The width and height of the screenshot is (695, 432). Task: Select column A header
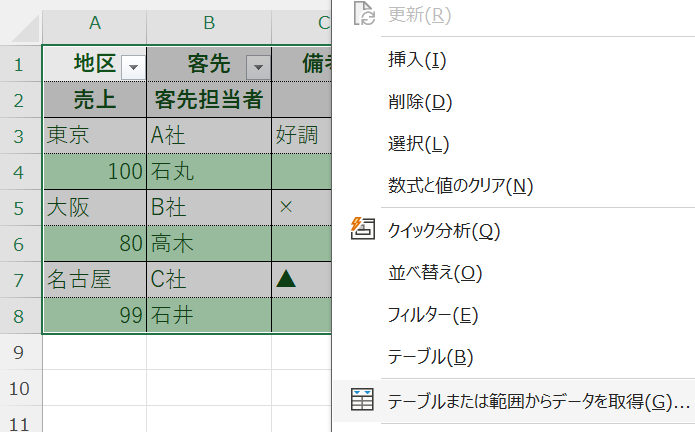coord(95,23)
